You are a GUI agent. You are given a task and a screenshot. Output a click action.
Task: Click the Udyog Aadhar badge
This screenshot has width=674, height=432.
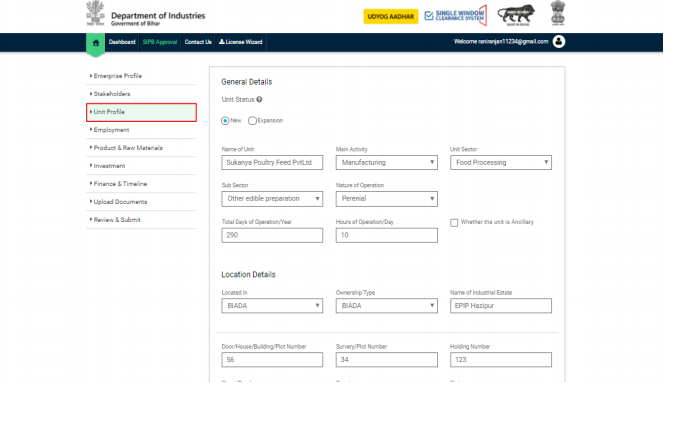[390, 17]
